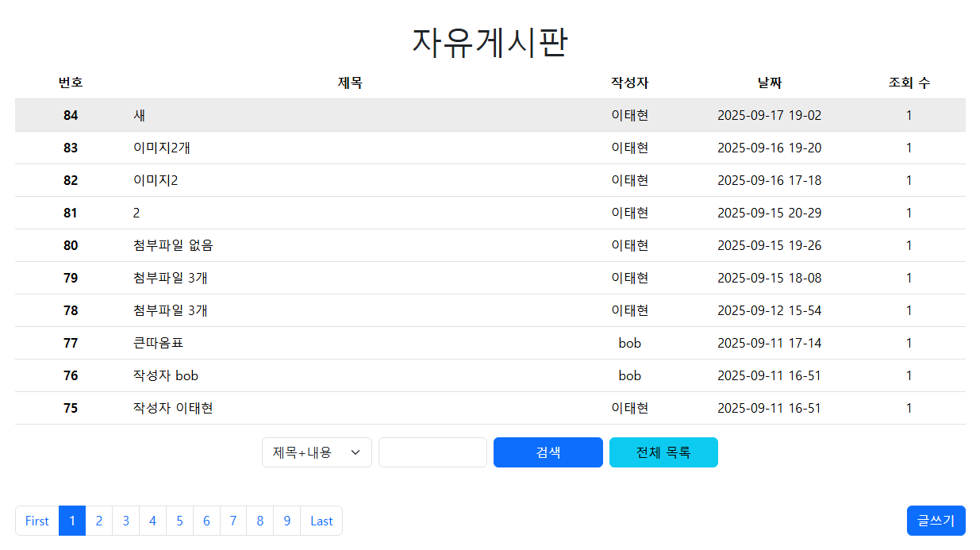Click the 전체 목록 button
Image resolution: width=980 pixels, height=550 pixels.
point(663,452)
